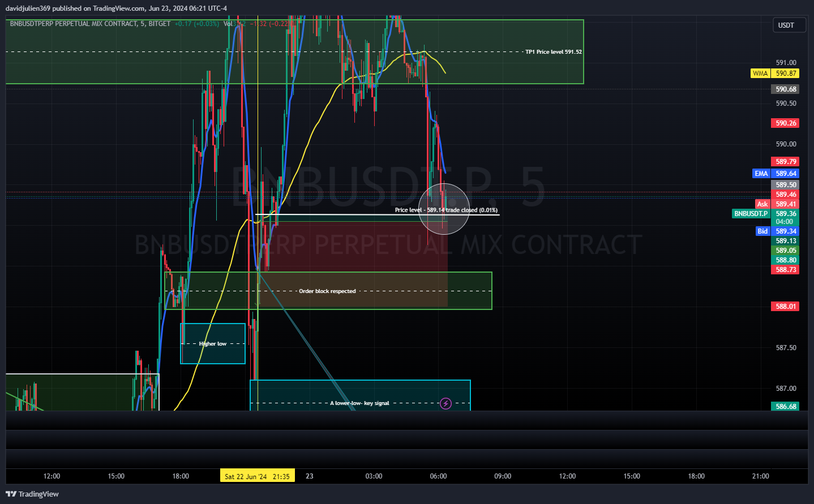This screenshot has width=814, height=504.
Task: Click the 589.34 bid price value
Action: 786,231
